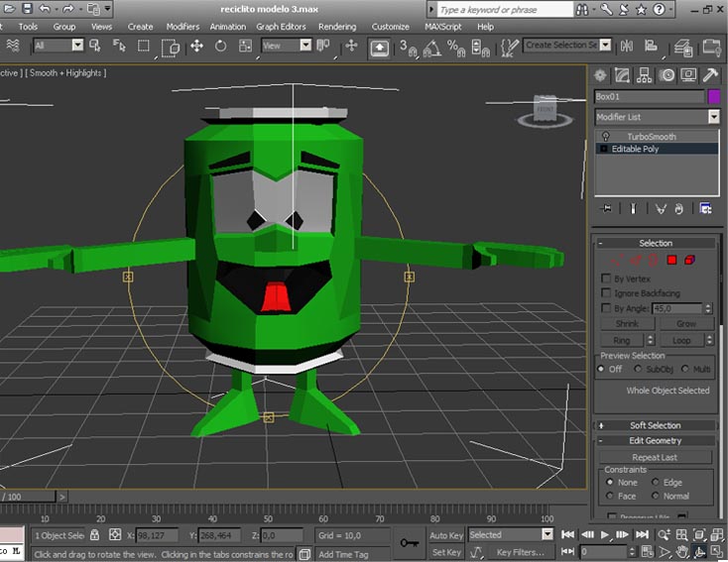Click the purple object color swatch

[713, 96]
